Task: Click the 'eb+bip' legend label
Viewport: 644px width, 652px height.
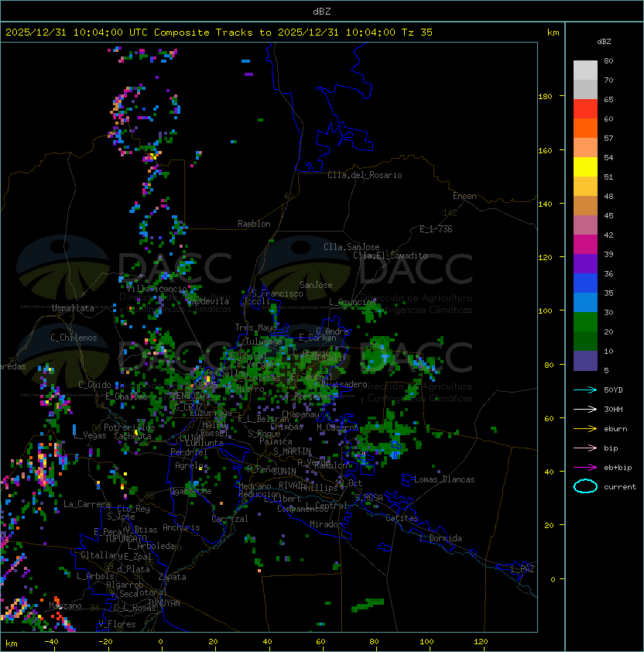Action: pos(618,468)
